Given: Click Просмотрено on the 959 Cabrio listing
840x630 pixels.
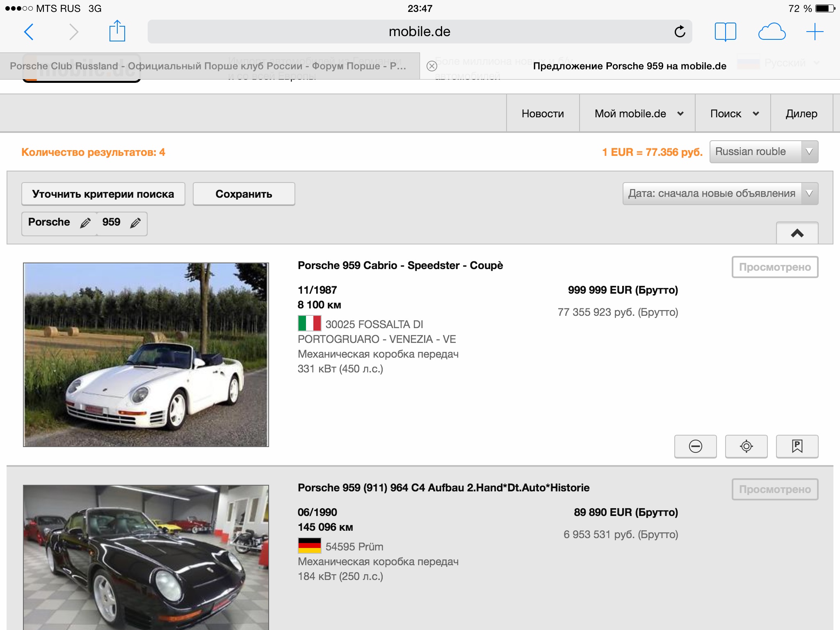Looking at the screenshot, I should tap(775, 267).
